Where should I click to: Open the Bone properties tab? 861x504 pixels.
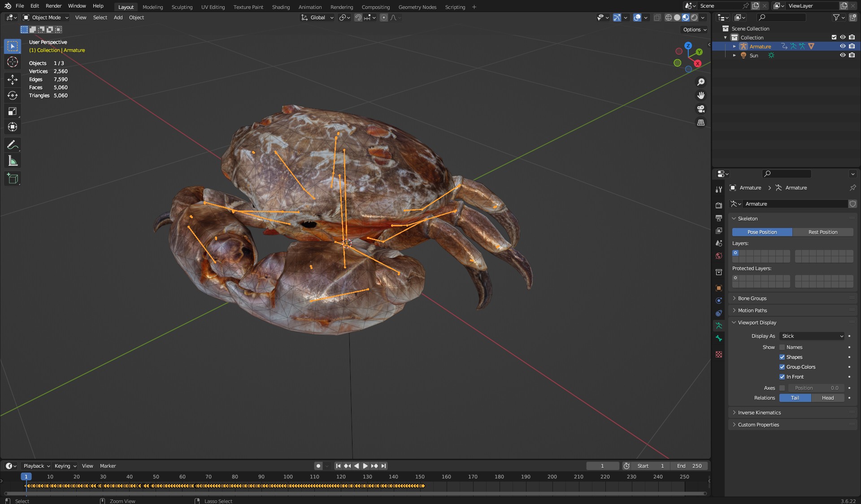point(719,338)
